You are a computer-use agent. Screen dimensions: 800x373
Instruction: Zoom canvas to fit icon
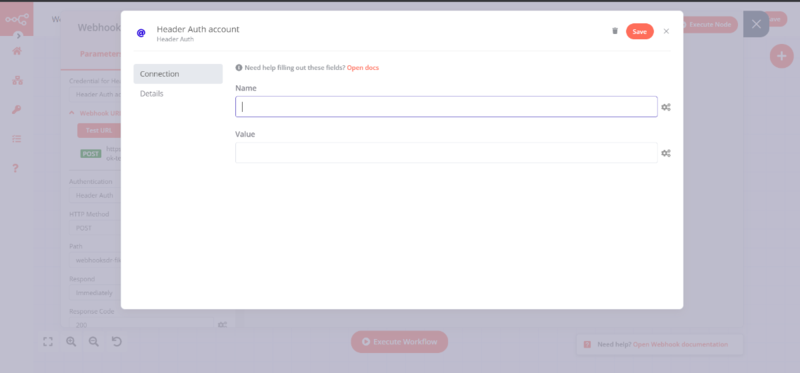pos(48,342)
